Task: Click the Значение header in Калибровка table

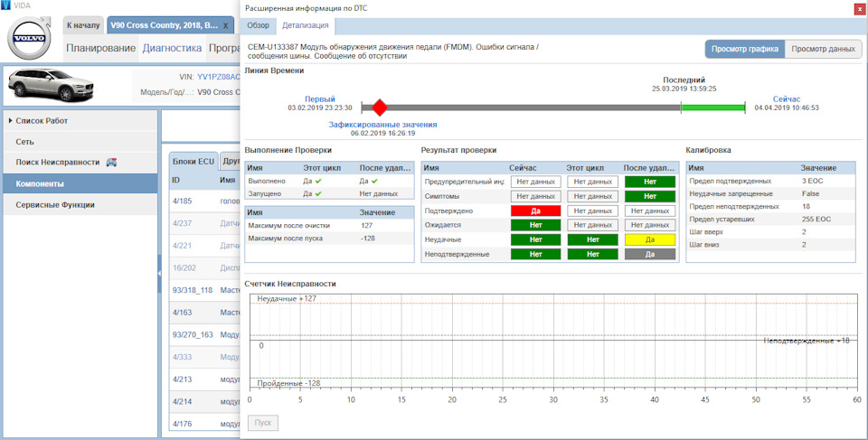Action: click(818, 168)
